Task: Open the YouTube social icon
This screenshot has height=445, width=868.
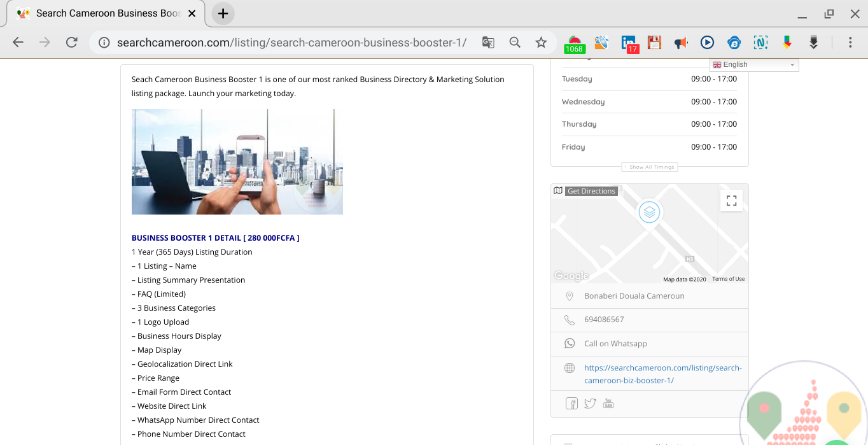Action: 608,404
